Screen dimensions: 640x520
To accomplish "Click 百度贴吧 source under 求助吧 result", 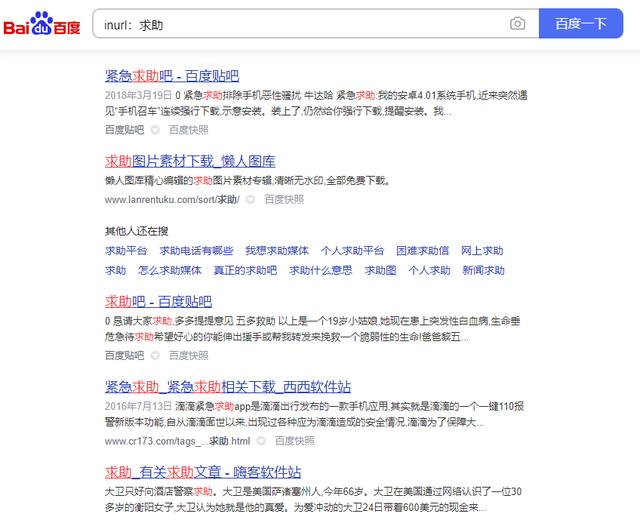I will [x=124, y=356].
